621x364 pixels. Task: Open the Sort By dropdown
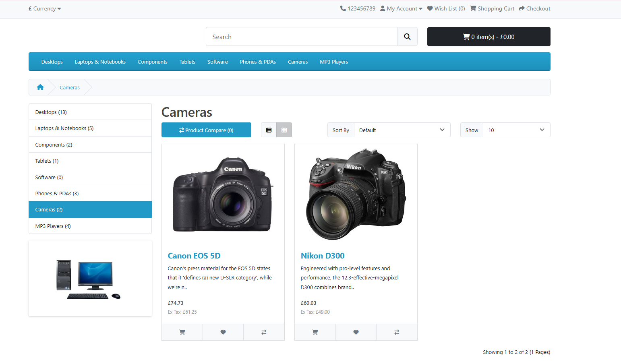click(402, 130)
